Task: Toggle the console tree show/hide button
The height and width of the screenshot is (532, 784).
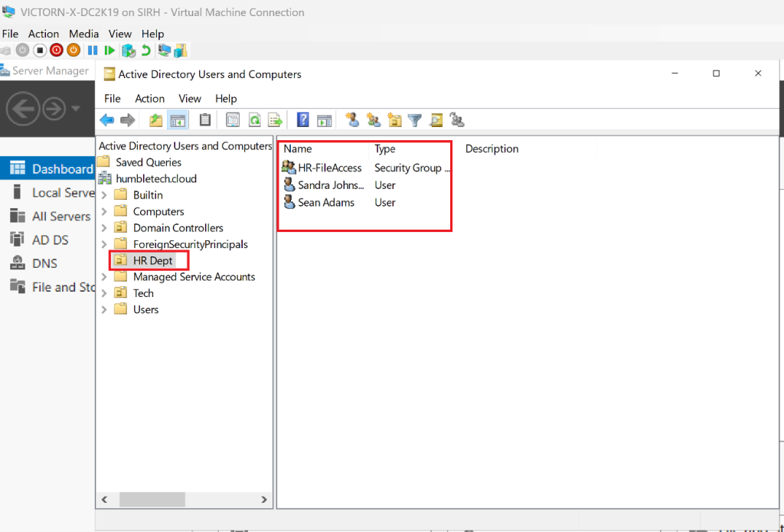Action: [178, 120]
